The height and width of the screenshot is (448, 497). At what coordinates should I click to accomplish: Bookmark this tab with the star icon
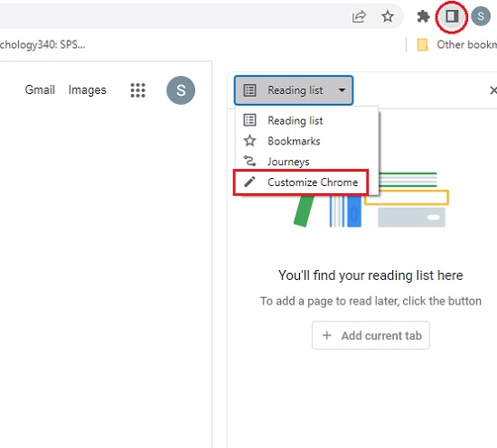pyautogui.click(x=388, y=16)
